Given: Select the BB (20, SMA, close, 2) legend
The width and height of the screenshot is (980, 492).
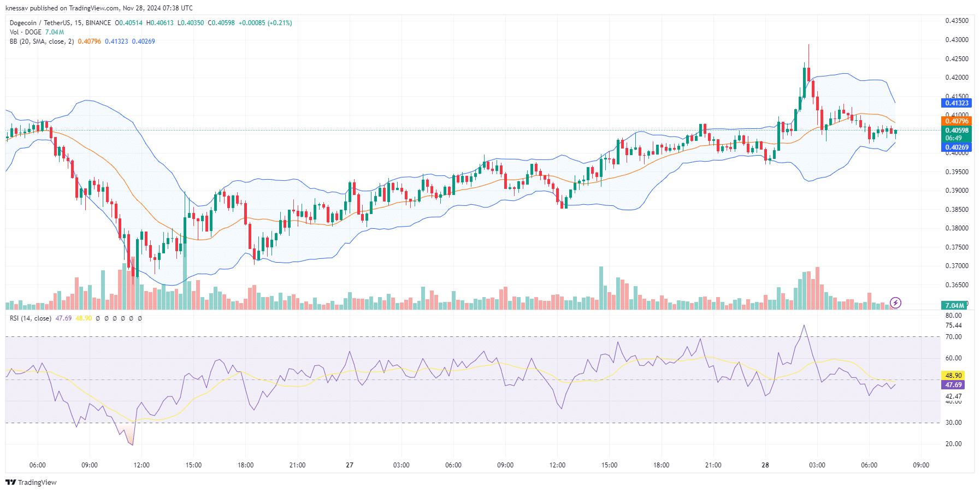Looking at the screenshot, I should [42, 42].
